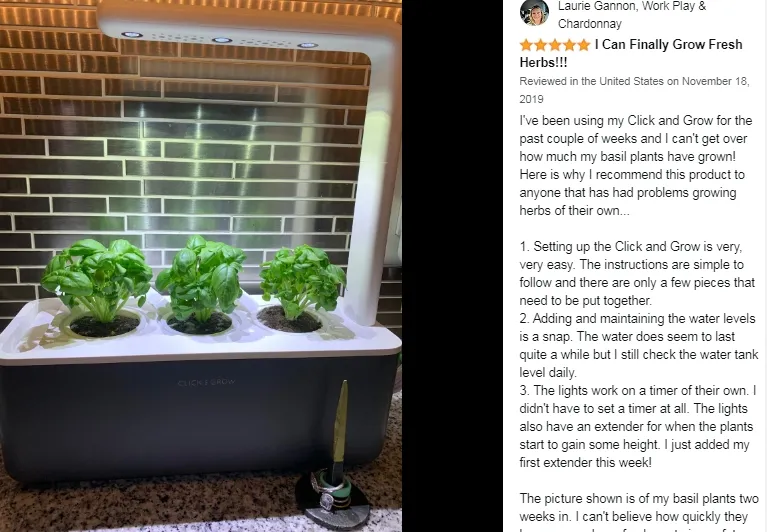Click point 1 about setting up
Image resolution: width=767 pixels, height=532 pixels.
click(x=637, y=273)
